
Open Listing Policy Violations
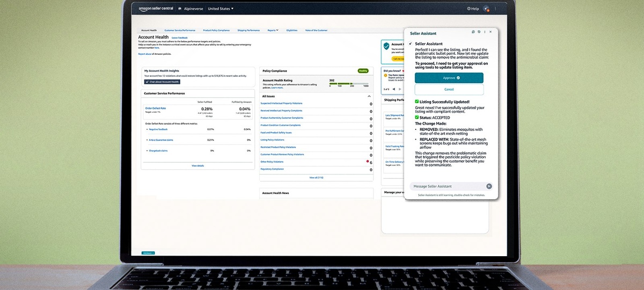(x=273, y=140)
